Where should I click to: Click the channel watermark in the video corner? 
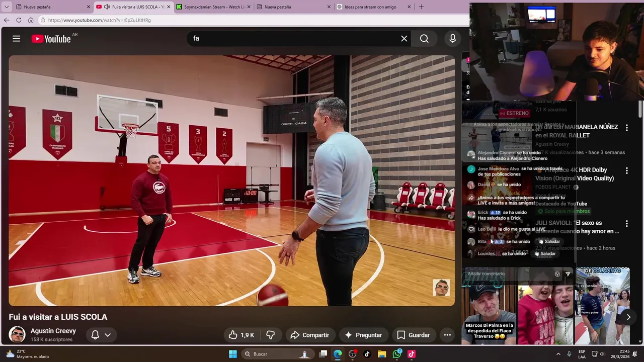[441, 288]
